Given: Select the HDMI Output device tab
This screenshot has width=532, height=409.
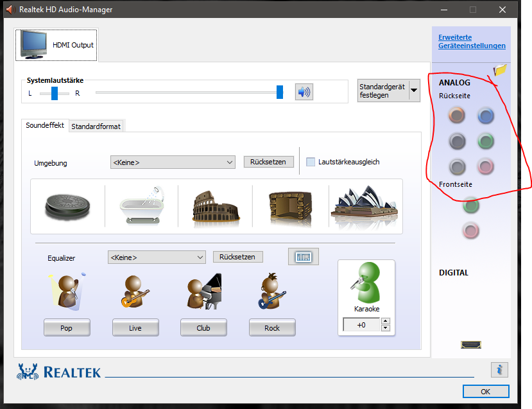Looking at the screenshot, I should tap(56, 45).
